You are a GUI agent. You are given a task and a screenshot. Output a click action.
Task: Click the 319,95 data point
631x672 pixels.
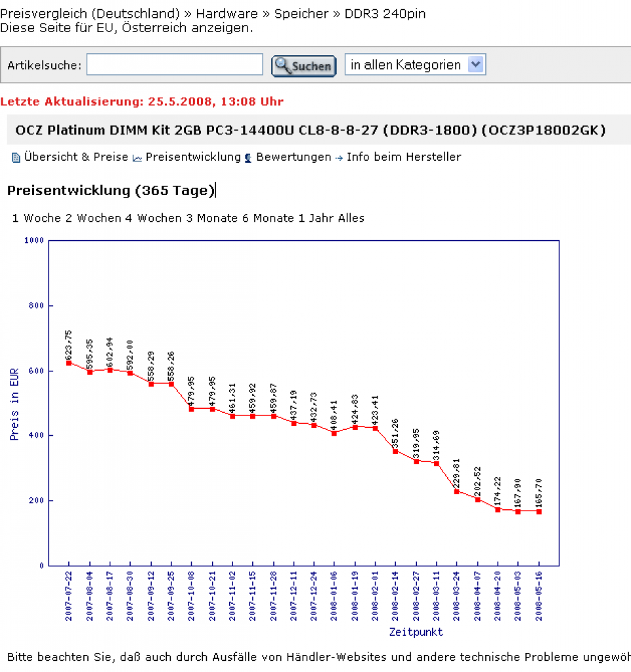[416, 461]
